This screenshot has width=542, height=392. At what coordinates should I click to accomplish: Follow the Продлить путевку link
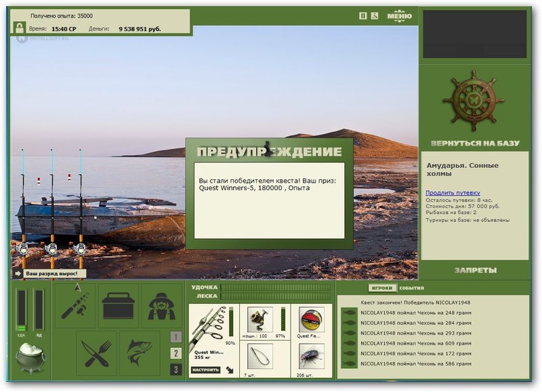point(453,193)
